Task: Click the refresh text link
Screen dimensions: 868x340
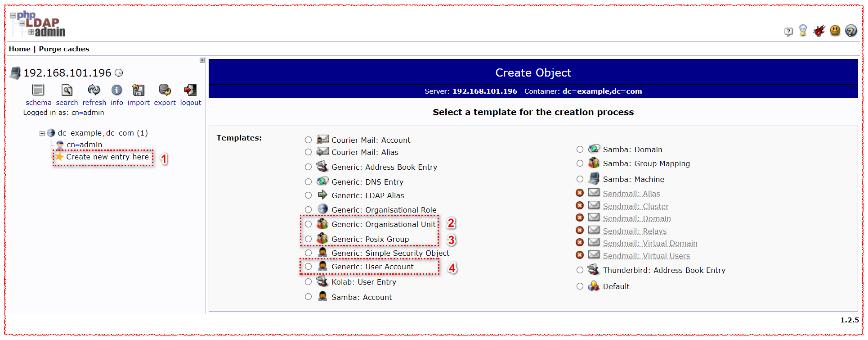Action: [94, 103]
